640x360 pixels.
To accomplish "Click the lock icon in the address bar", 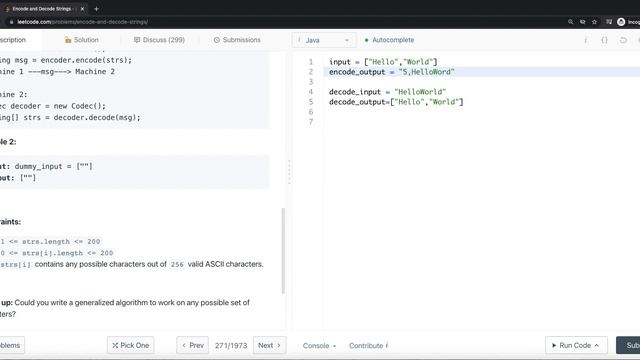I will 11,22.
